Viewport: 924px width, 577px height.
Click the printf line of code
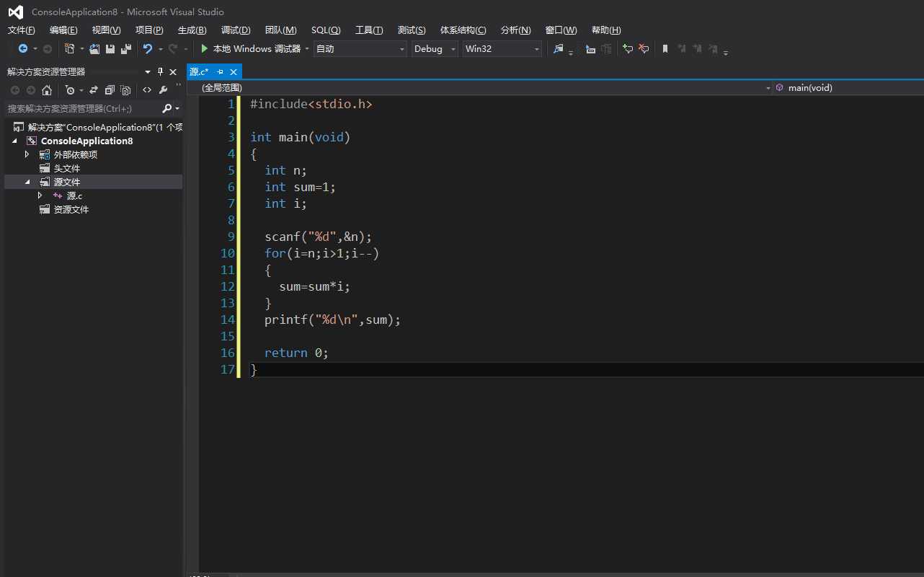[x=332, y=320]
